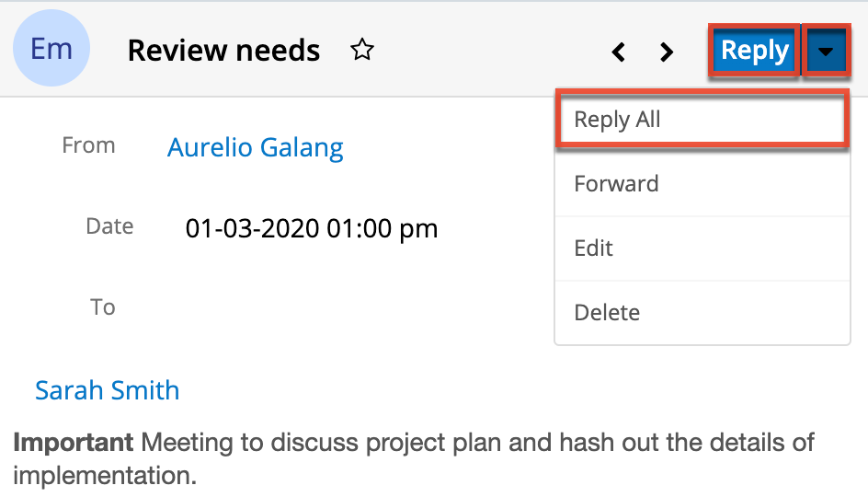Click the bold word Important in message

tap(74, 443)
